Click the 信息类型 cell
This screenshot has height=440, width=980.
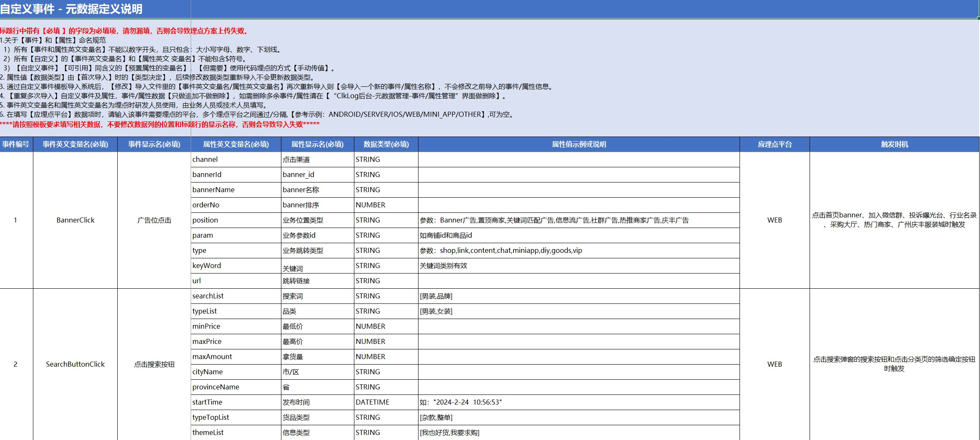pos(317,432)
